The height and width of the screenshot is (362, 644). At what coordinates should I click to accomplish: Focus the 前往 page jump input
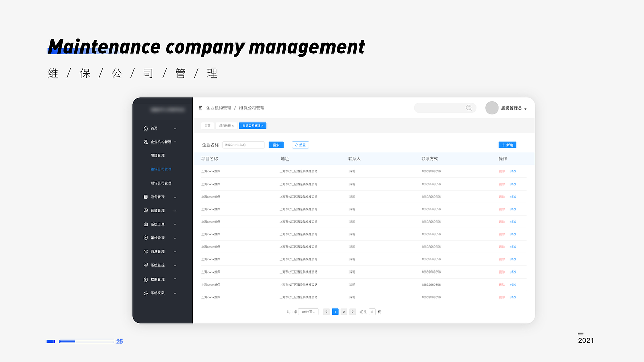point(372,312)
